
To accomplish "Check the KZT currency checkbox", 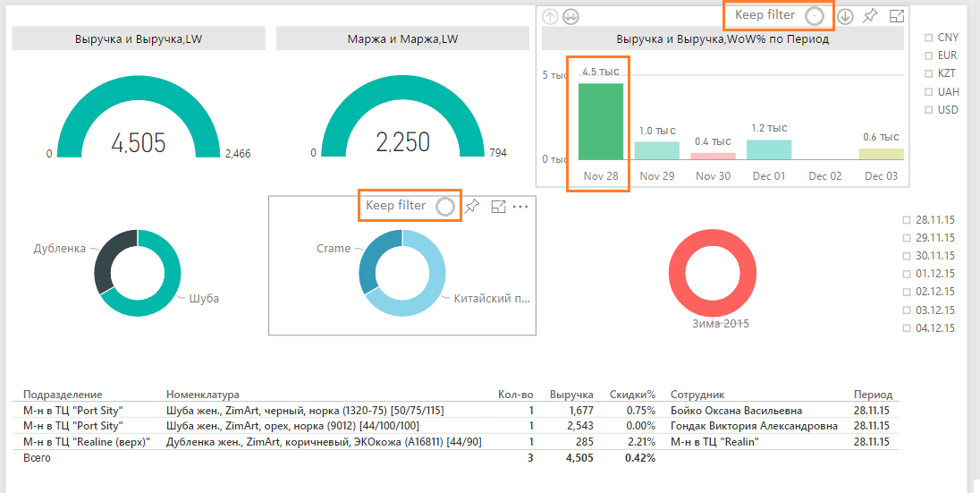I will pos(929,74).
